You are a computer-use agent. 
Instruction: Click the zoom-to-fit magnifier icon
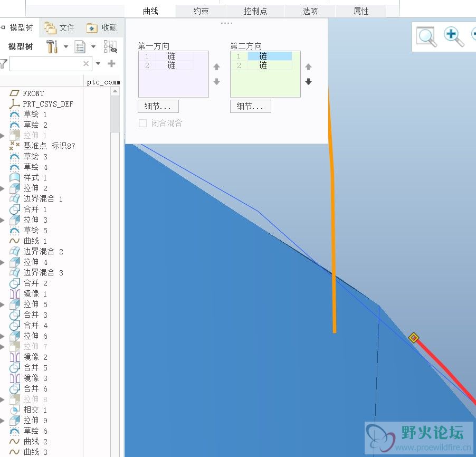426,37
